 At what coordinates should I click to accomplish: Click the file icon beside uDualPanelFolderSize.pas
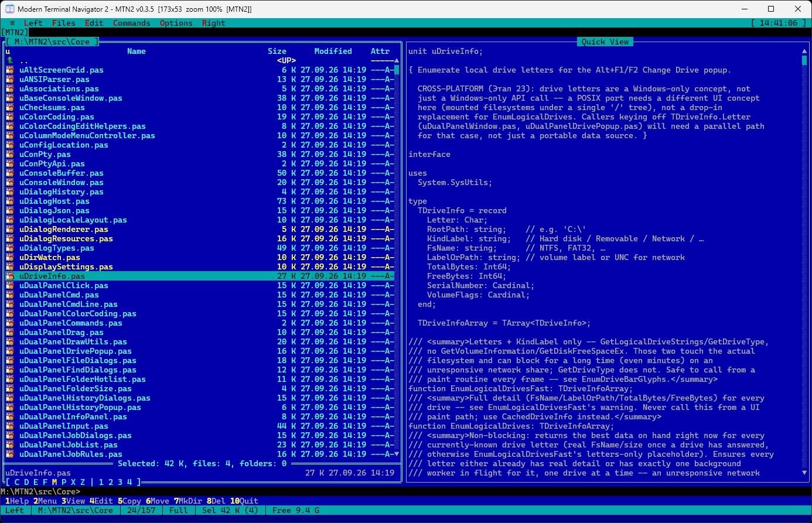pos(10,388)
